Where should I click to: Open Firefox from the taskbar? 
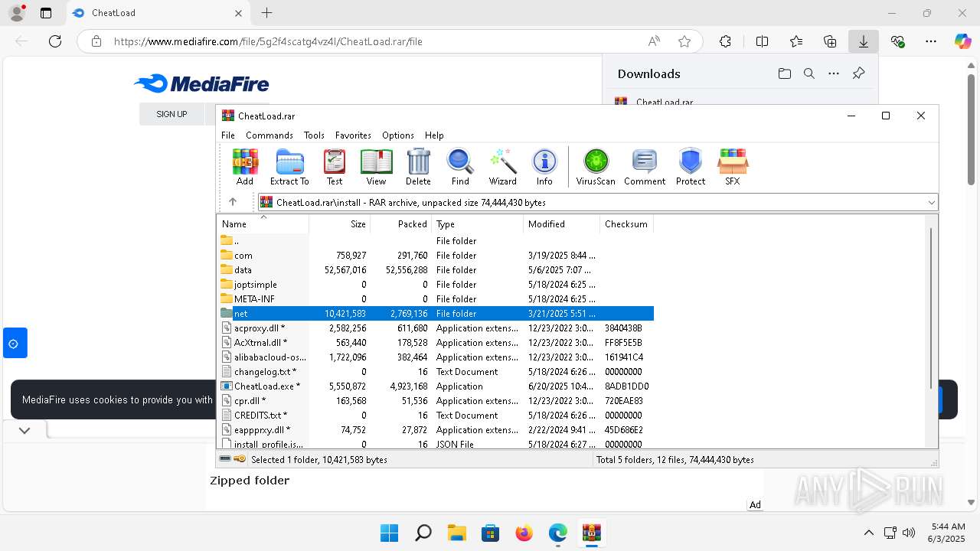pos(524,533)
